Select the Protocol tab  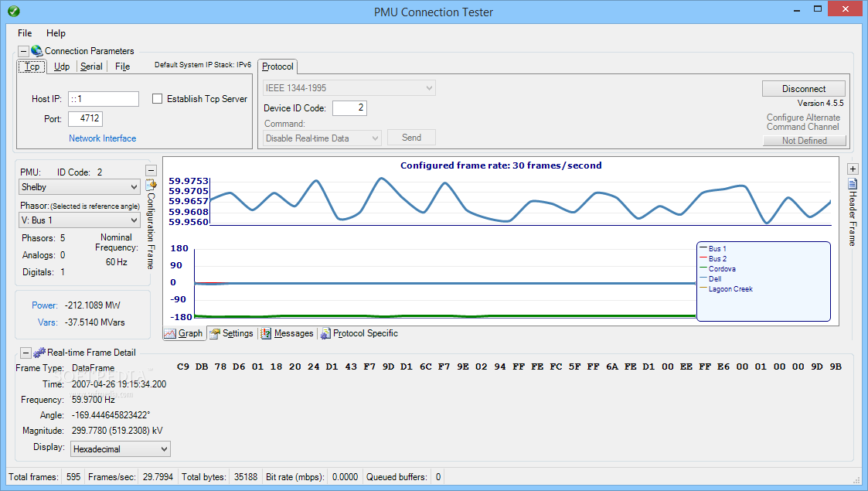[x=278, y=66]
